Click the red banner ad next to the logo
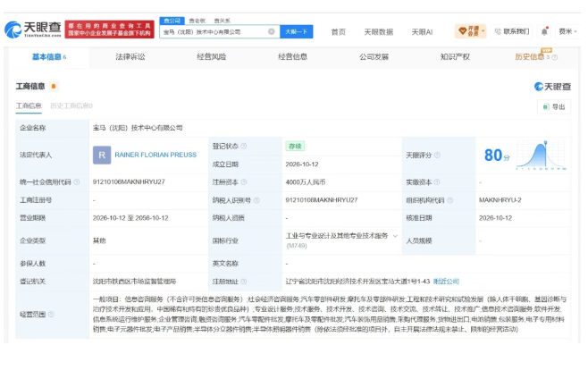Screen dimensions: 588x379 [110, 29]
